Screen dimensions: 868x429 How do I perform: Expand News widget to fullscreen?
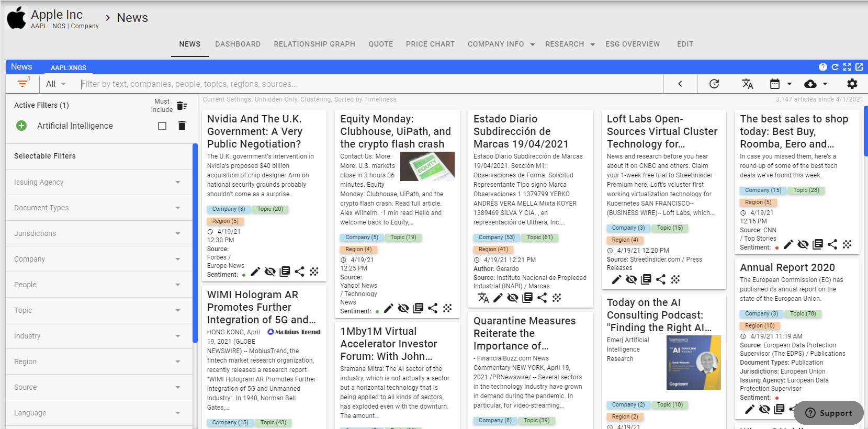coord(847,67)
